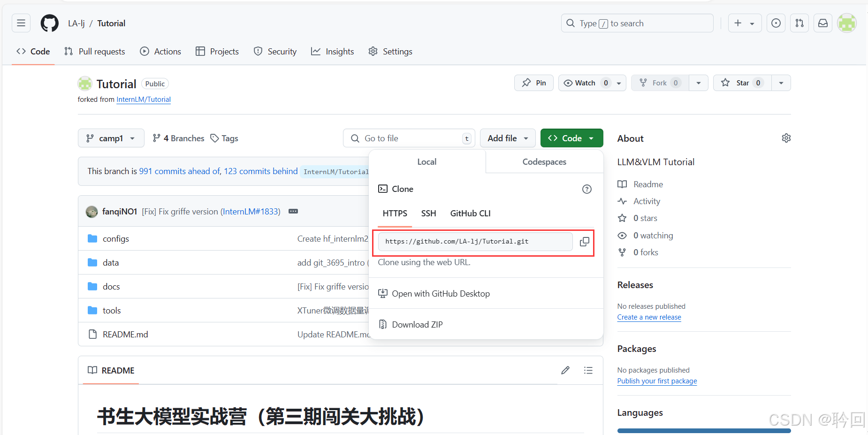
Task: Pin this repository
Action: pos(533,83)
